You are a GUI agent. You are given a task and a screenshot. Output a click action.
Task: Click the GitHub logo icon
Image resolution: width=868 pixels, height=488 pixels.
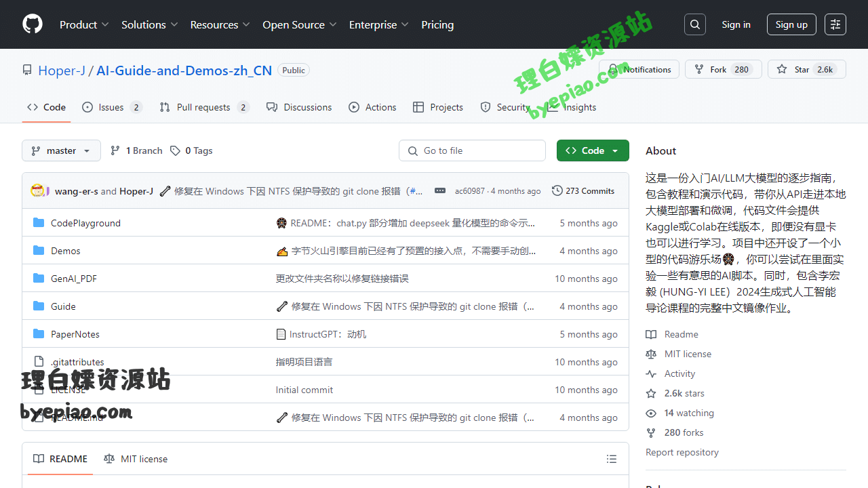point(33,24)
